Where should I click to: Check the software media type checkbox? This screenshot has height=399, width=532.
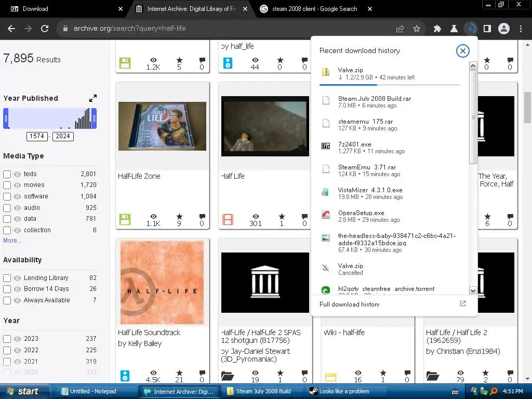pyautogui.click(x=7, y=196)
